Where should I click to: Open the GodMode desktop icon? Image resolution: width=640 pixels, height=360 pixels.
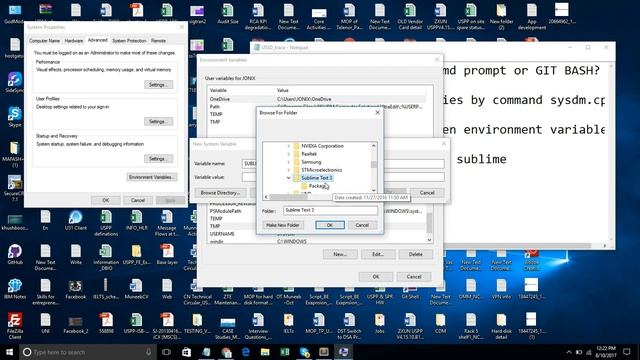click(15, 13)
